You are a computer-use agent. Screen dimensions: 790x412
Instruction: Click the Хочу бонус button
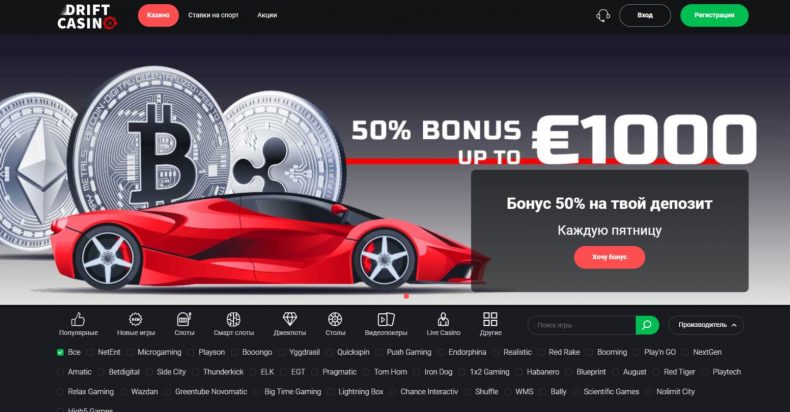[610, 257]
